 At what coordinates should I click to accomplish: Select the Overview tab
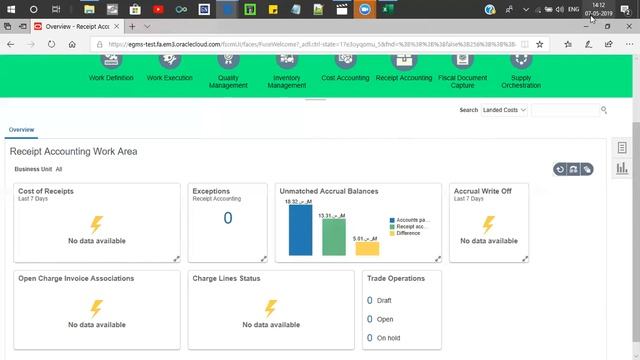[x=21, y=130]
